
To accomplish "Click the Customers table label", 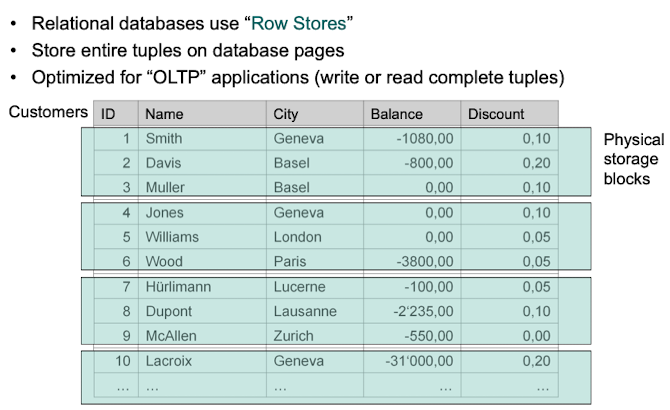I will 47,112.
